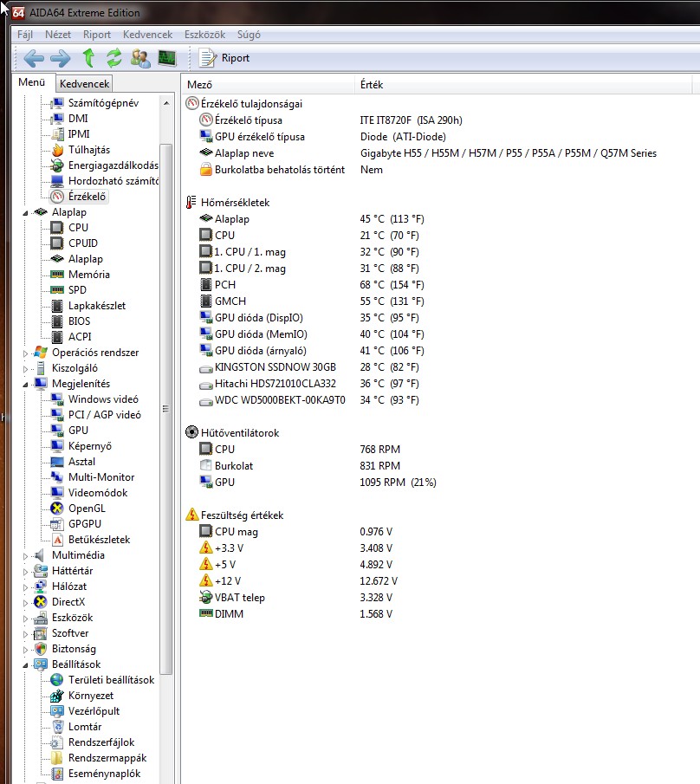Select PCI / AGP videó item
The height and width of the screenshot is (784, 700).
coord(105,414)
